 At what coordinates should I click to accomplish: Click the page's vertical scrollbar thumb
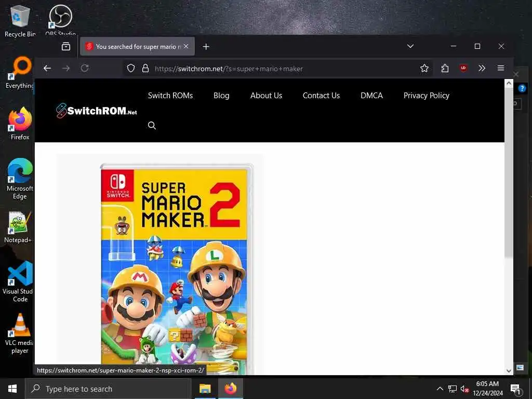coord(509,173)
